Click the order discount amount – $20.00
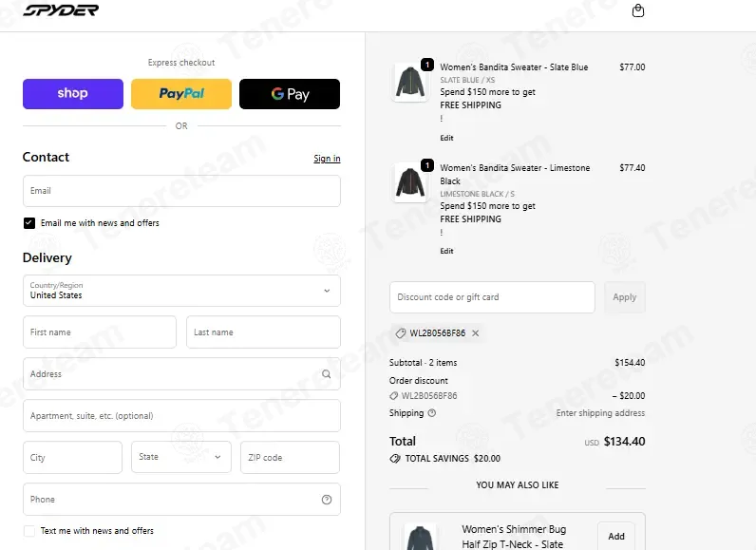Screen dimensions: 756x550 pyautogui.click(x=629, y=396)
